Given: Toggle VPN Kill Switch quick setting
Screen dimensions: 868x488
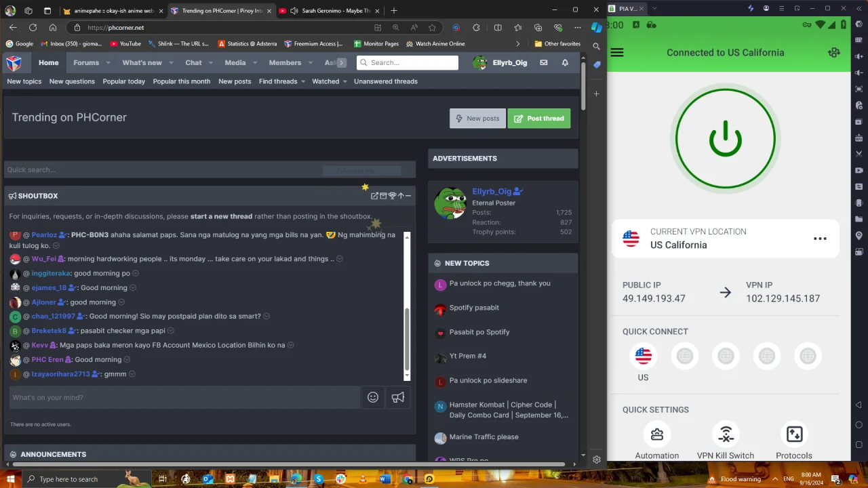Looking at the screenshot, I should [726, 434].
